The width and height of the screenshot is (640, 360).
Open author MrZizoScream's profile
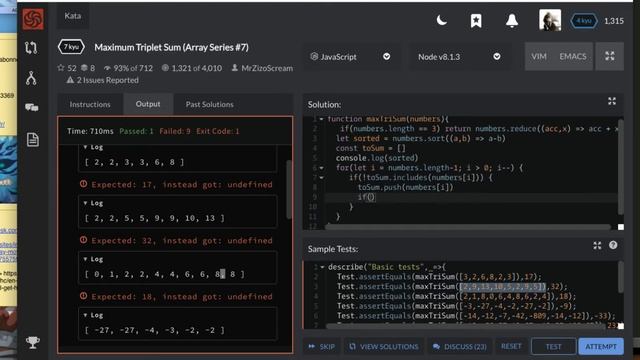tap(262, 68)
